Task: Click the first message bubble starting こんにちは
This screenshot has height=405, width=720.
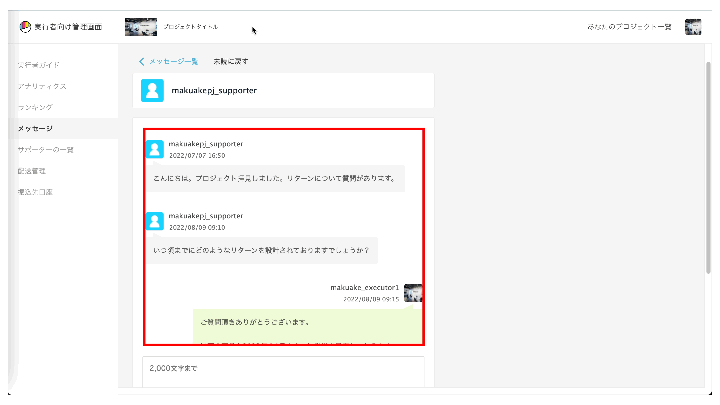Action: [276, 178]
